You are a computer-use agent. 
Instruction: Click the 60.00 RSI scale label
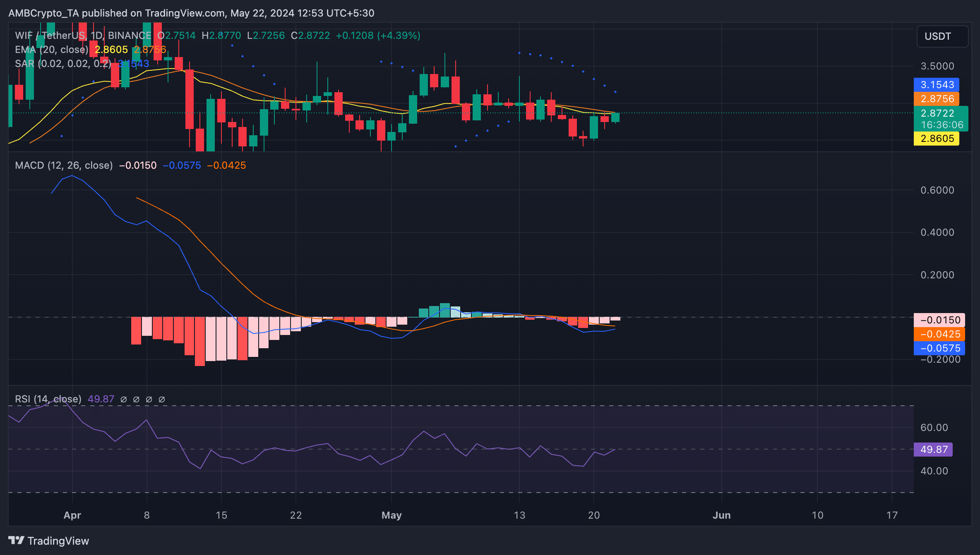(934, 428)
